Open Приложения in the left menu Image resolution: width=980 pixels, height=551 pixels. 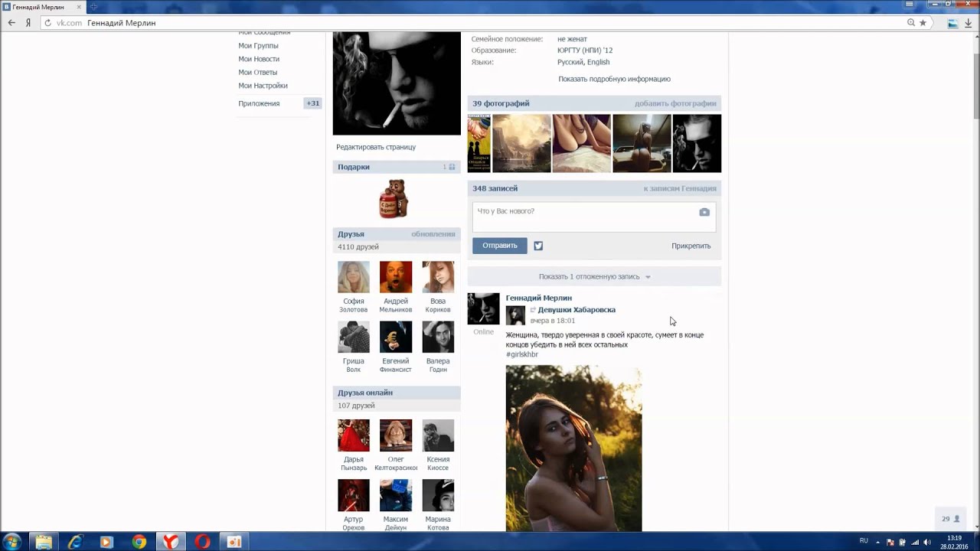coord(259,103)
